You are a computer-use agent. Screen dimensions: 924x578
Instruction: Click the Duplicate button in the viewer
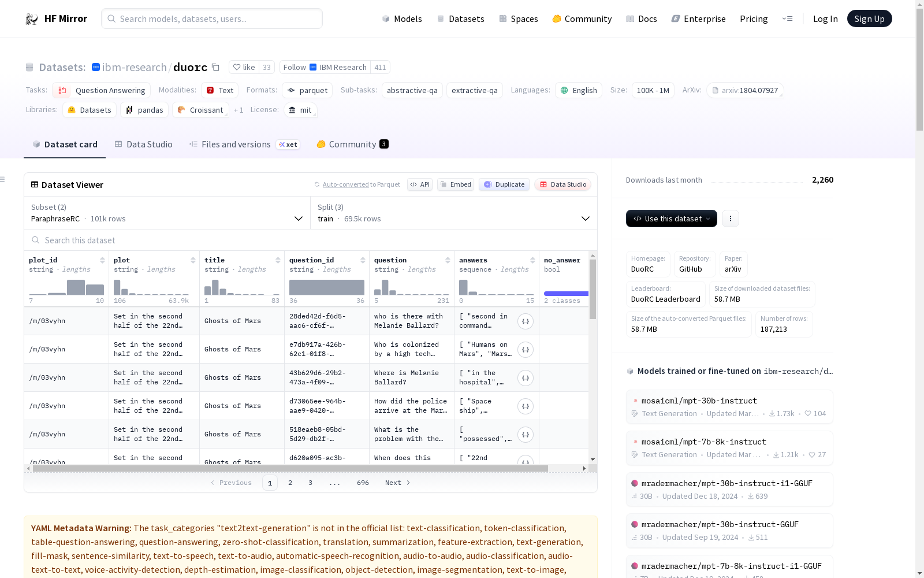[504, 184]
